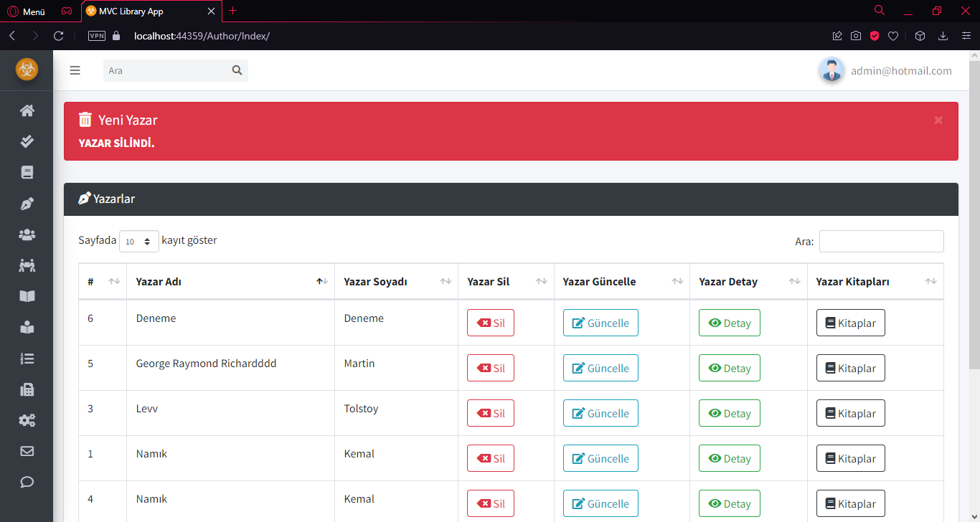Click the admin avatar picture
The image size is (980, 522).
tap(831, 70)
